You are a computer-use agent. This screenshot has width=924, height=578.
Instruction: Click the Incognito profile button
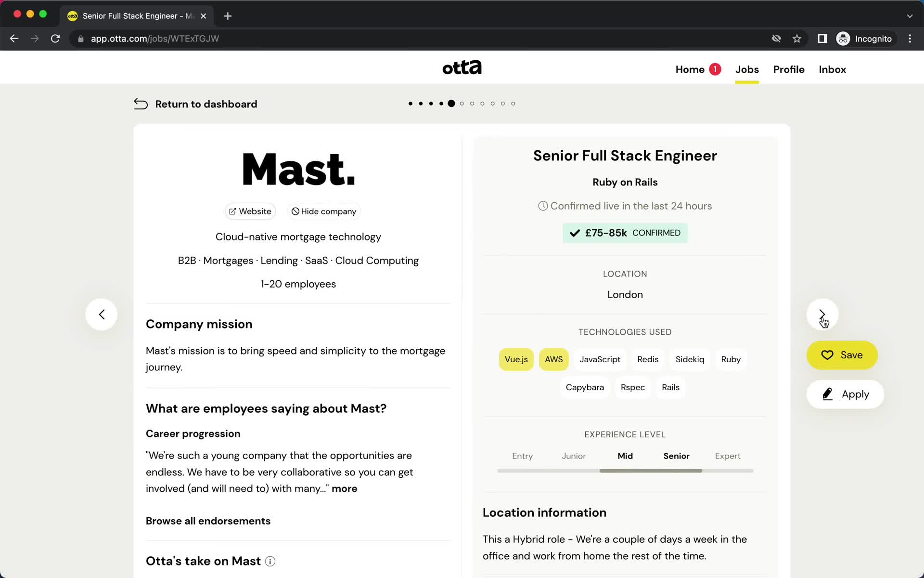(864, 39)
